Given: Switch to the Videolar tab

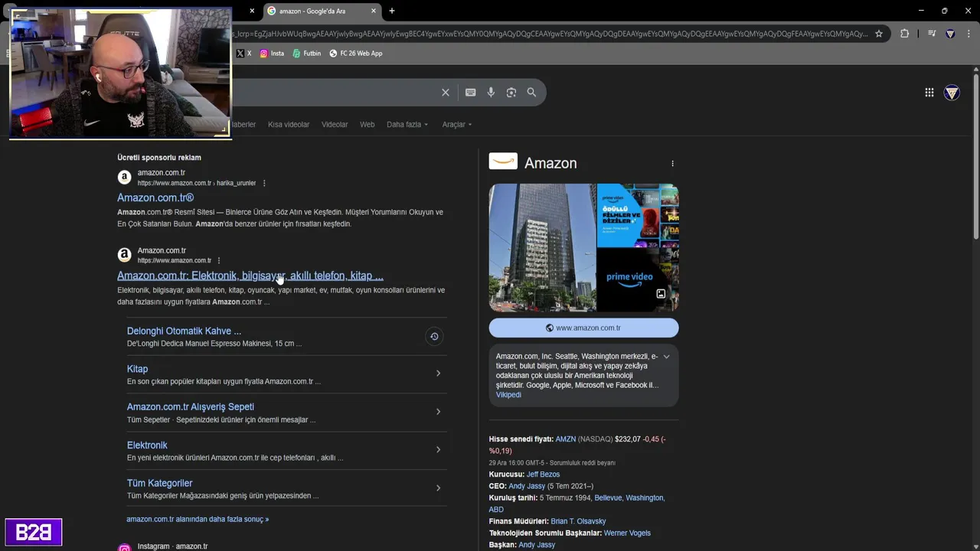Looking at the screenshot, I should (x=335, y=125).
